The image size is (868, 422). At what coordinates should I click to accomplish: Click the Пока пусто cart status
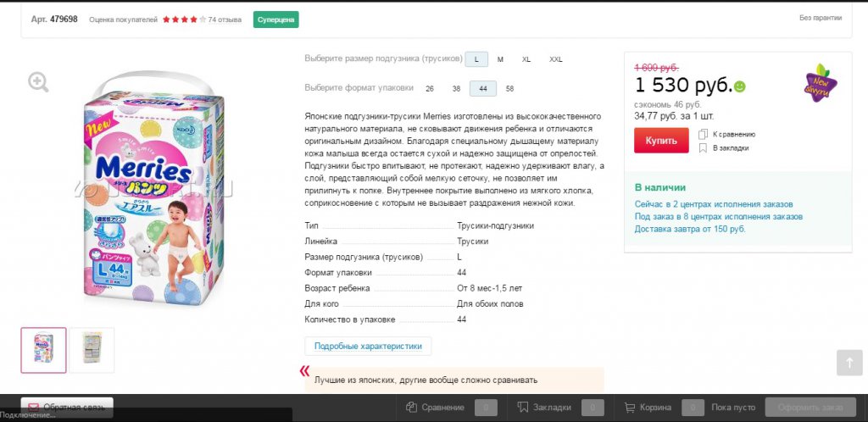pos(733,408)
